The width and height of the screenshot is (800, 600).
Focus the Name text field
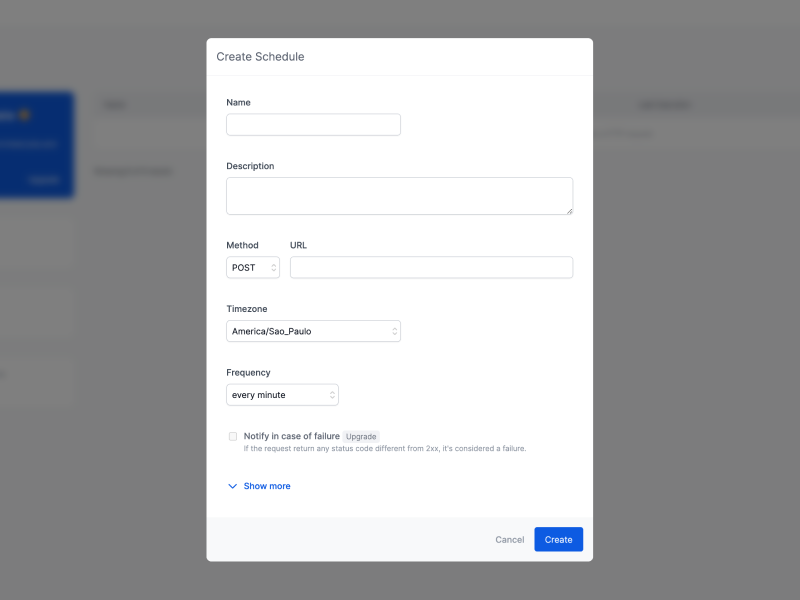[313, 125]
